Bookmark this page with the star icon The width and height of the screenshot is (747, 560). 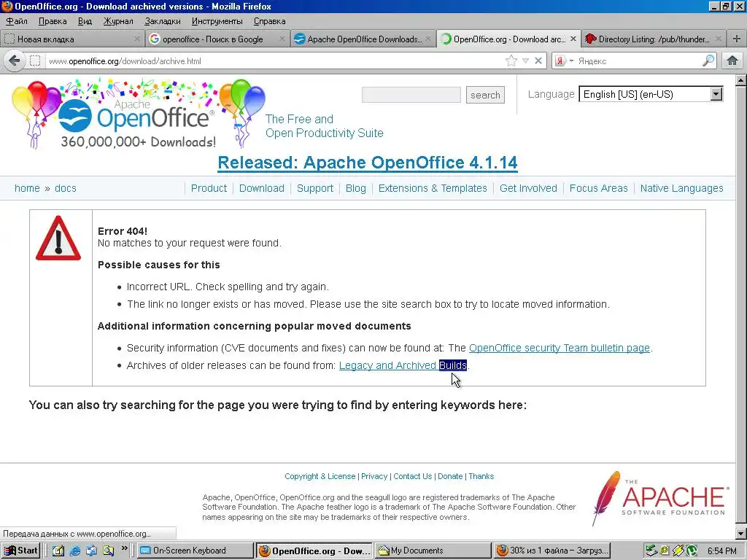click(x=511, y=61)
